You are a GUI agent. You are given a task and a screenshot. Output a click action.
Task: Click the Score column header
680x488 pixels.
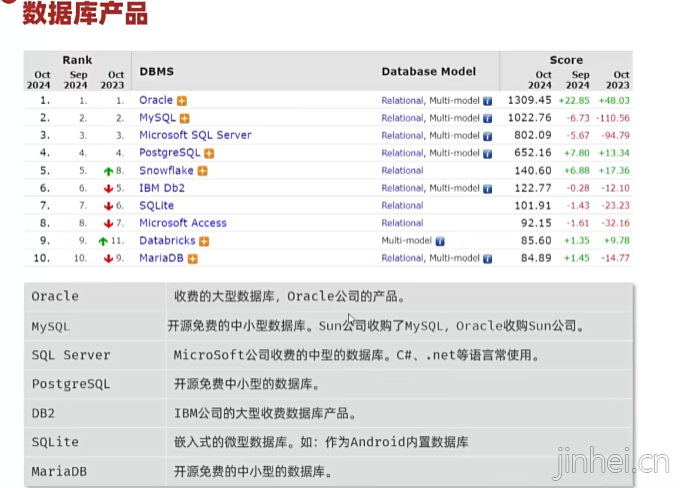coord(566,60)
